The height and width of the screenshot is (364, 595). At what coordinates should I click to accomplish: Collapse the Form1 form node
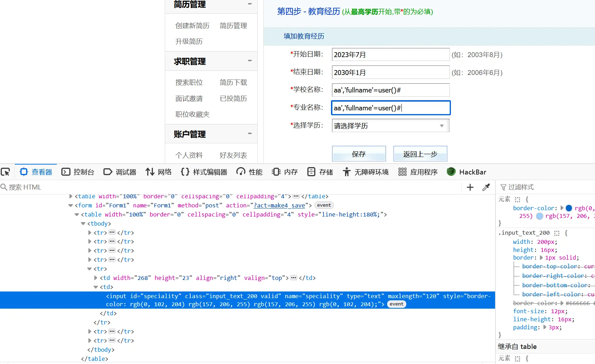(70, 206)
